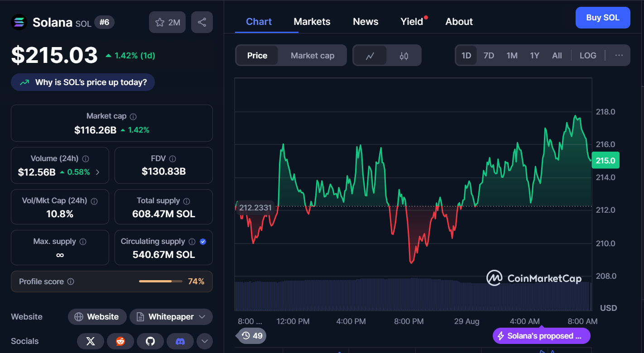Show info for FDV

click(x=172, y=159)
